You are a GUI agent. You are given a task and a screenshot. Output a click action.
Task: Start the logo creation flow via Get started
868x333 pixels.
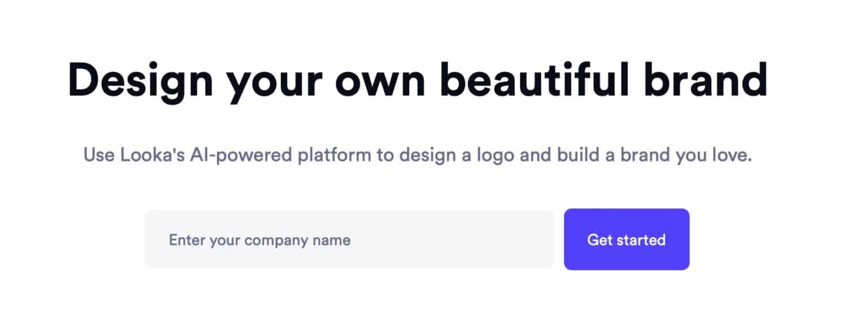(626, 239)
